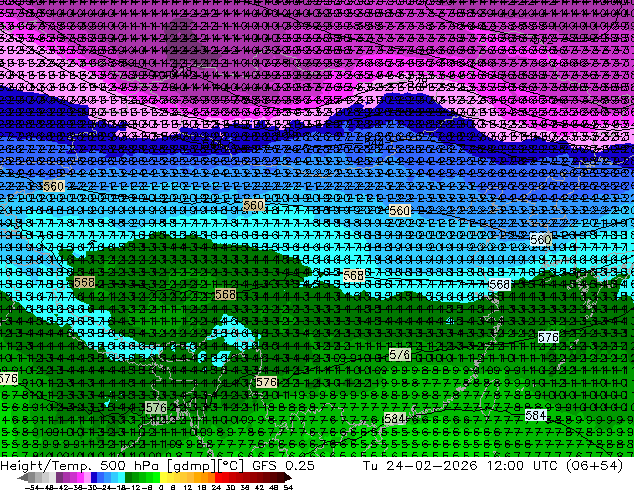The height and width of the screenshot is (490, 634).
Task: Click the beige-background 584 contour label
Action: (394, 418)
